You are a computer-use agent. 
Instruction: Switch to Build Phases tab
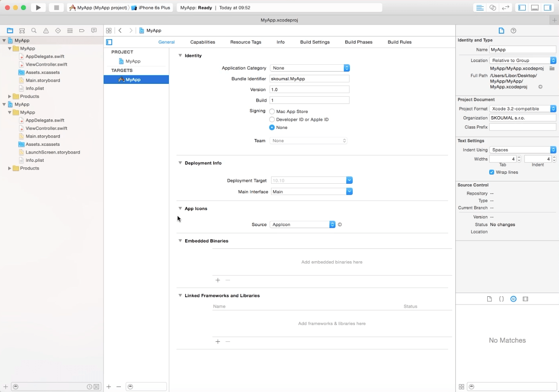pyautogui.click(x=359, y=42)
